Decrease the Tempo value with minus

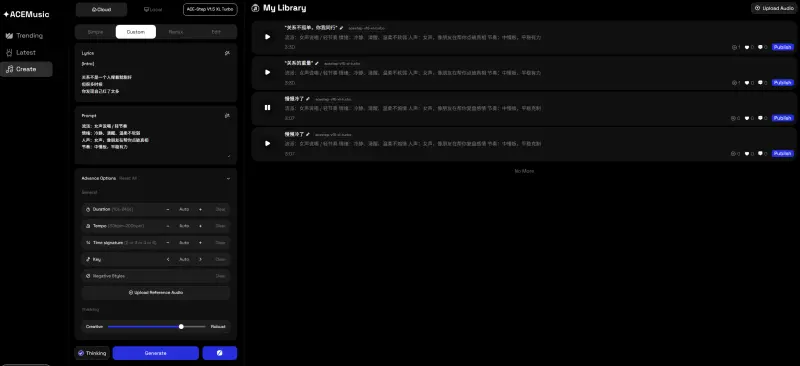pyautogui.click(x=168, y=226)
